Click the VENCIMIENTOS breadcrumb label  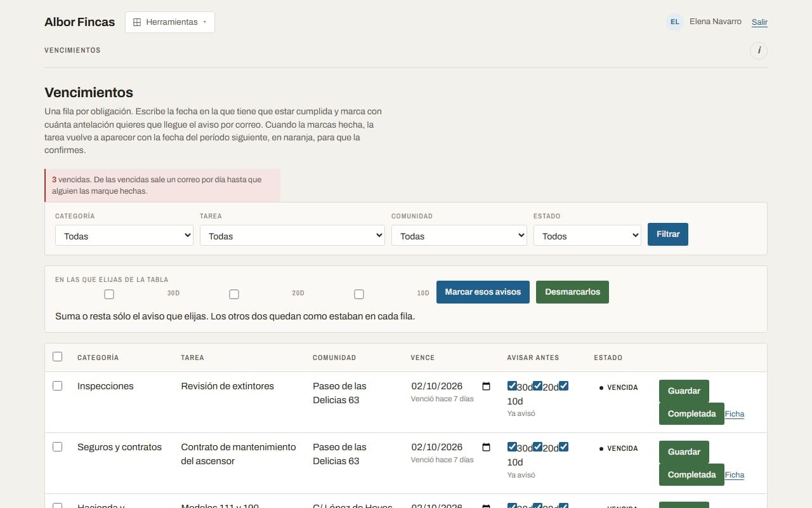(x=72, y=50)
